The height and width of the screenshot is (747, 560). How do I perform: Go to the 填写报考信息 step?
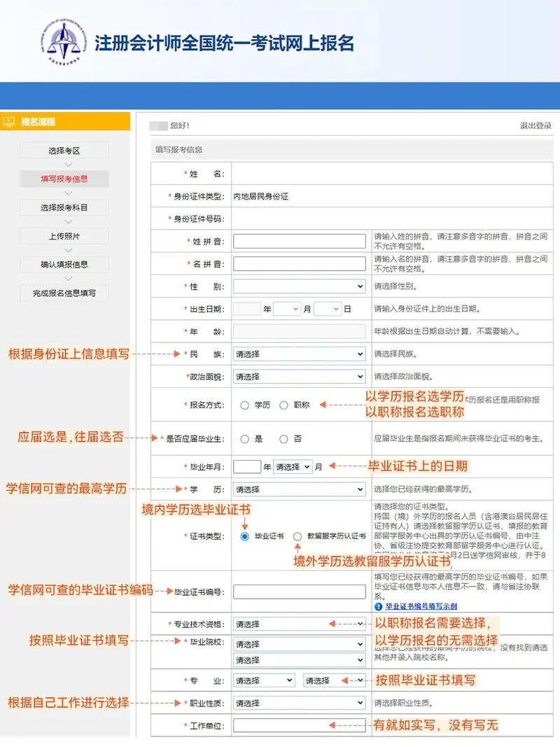tap(64, 179)
